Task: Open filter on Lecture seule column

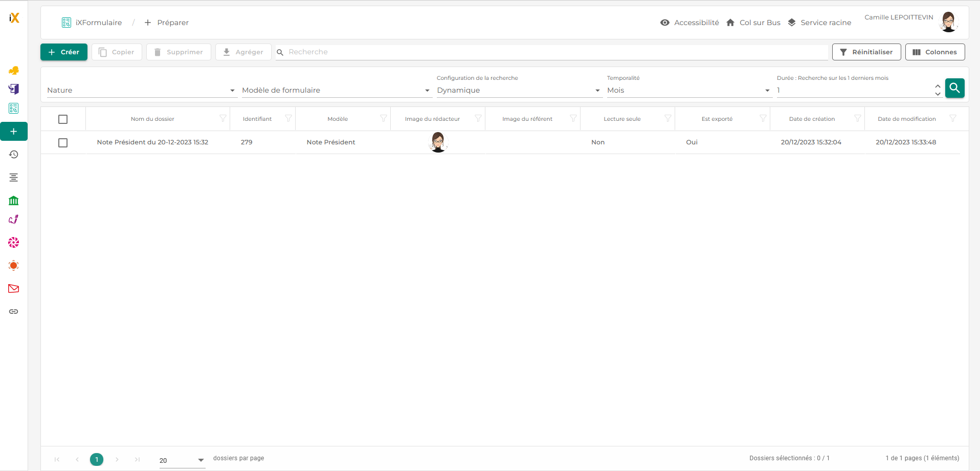Action: (668, 119)
